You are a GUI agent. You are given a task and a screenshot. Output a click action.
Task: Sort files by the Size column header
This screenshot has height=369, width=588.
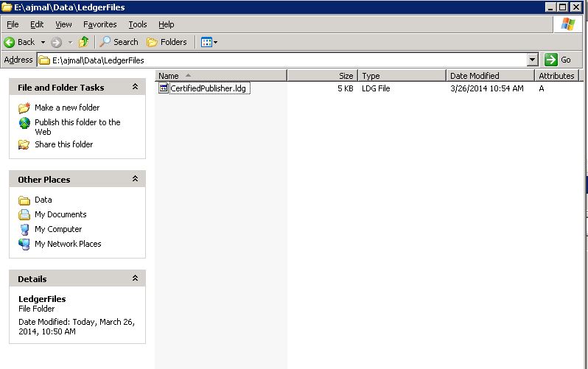(x=322, y=76)
